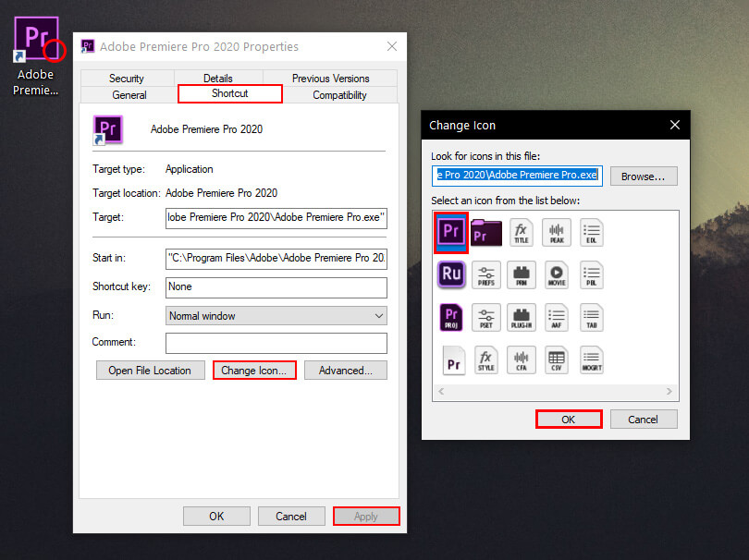Select the PREFS sliders icon
The image size is (749, 560).
coord(486,274)
